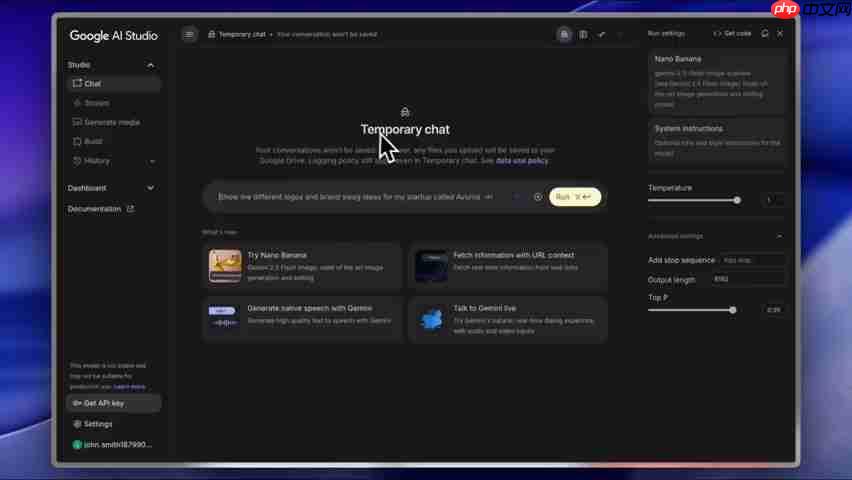Image resolution: width=852 pixels, height=480 pixels.
Task: Open the compare mode icon
Action: pyautogui.click(x=583, y=34)
